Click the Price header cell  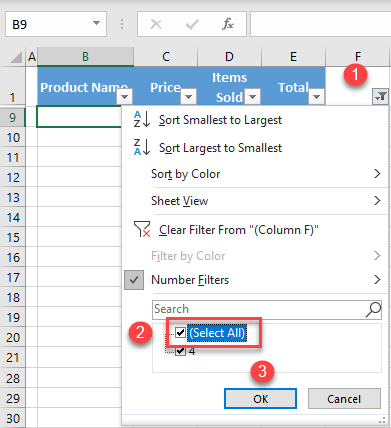(166, 86)
